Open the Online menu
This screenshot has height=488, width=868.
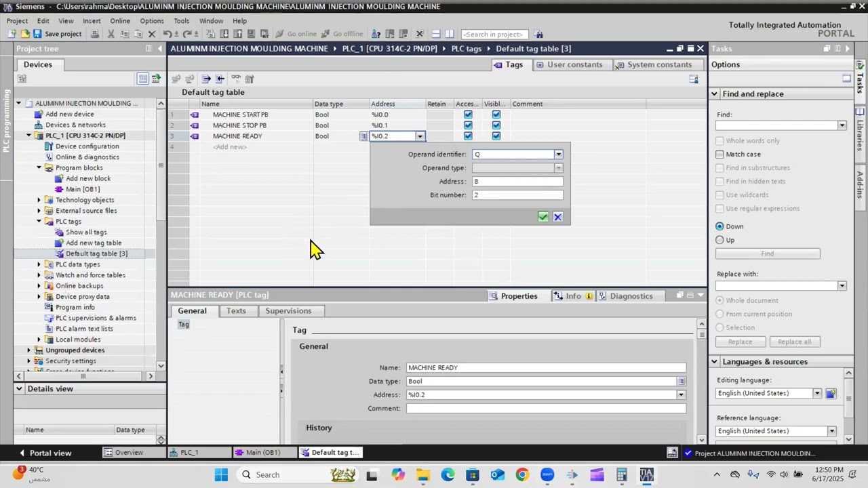120,21
